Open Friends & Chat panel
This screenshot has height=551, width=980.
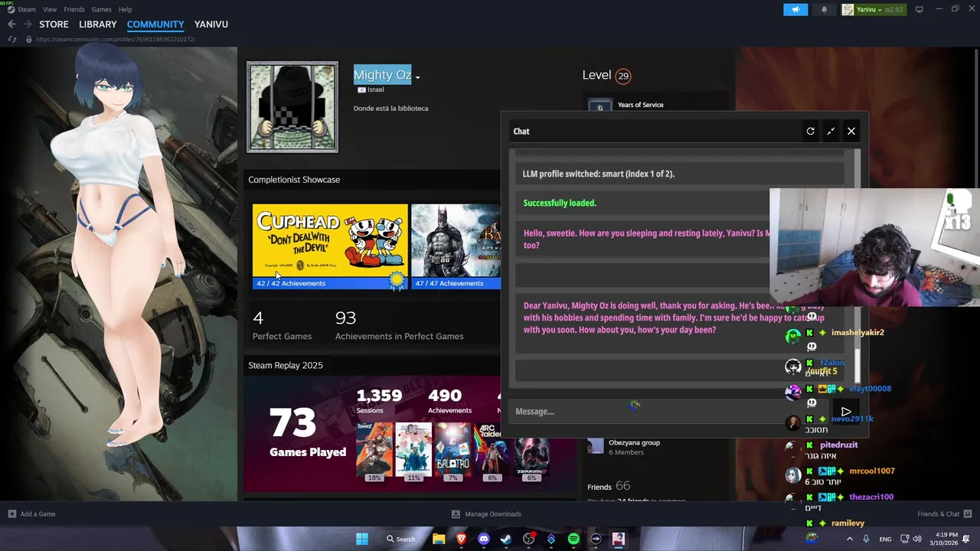[945, 514]
